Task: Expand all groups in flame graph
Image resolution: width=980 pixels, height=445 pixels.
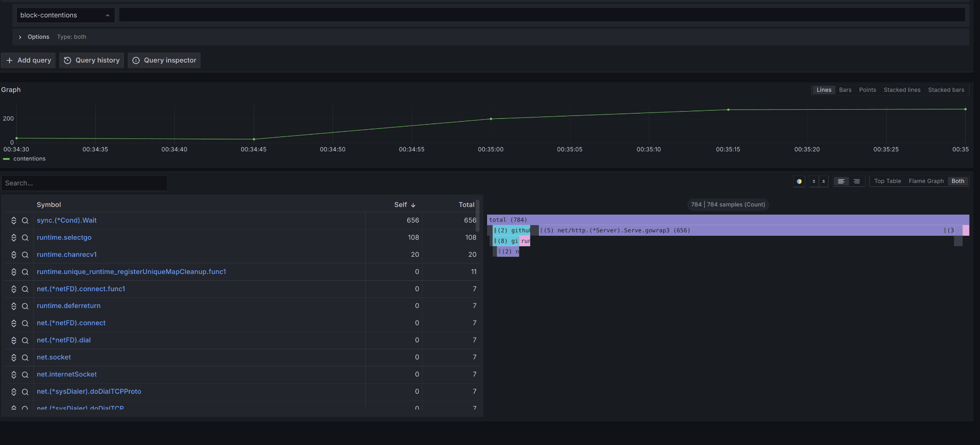Action: pos(813,182)
